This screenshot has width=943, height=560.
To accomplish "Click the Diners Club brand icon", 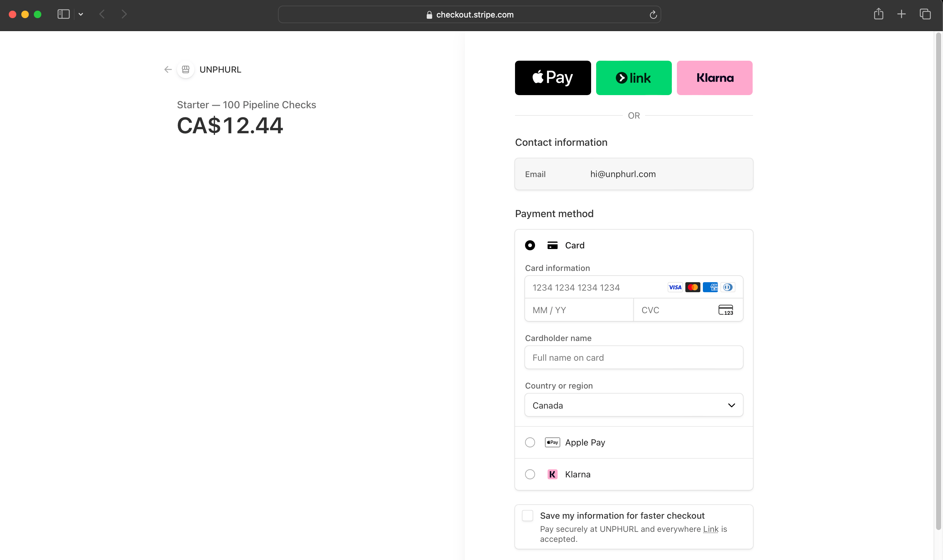I will click(728, 287).
